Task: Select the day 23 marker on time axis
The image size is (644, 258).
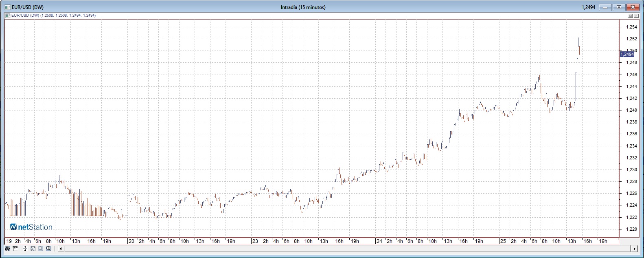Action: [255, 241]
